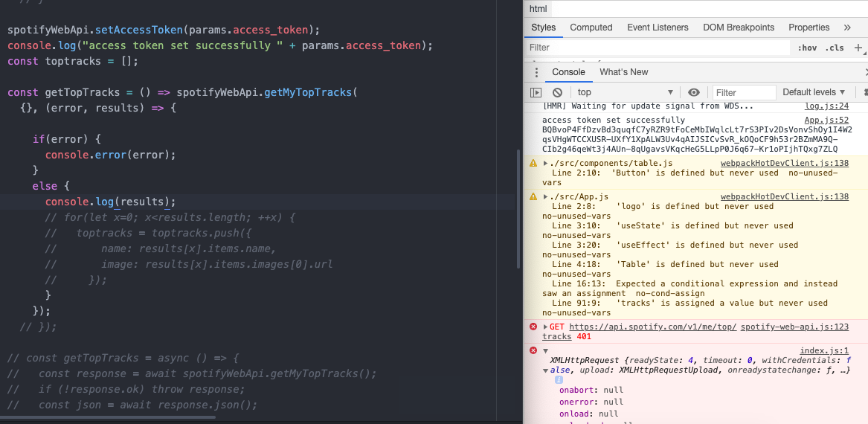Open the api.spotify.com request URL link
This screenshot has width=868, height=424.
tap(652, 327)
